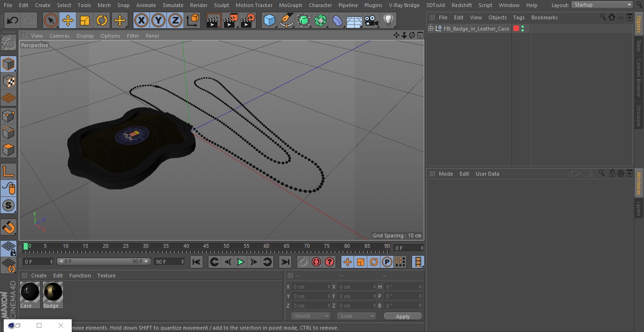This screenshot has width=644, height=332.
Task: Open the MoGraph menu
Action: [290, 5]
